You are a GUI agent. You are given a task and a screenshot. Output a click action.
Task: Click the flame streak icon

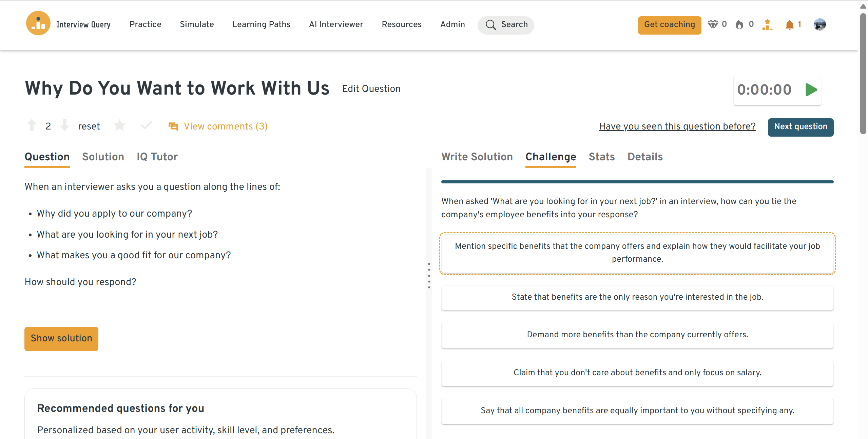click(739, 25)
